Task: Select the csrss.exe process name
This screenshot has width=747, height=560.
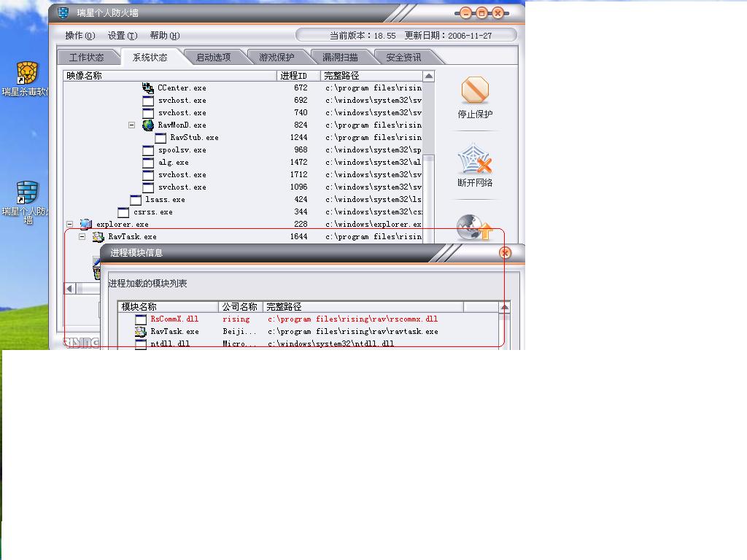Action: tap(153, 212)
